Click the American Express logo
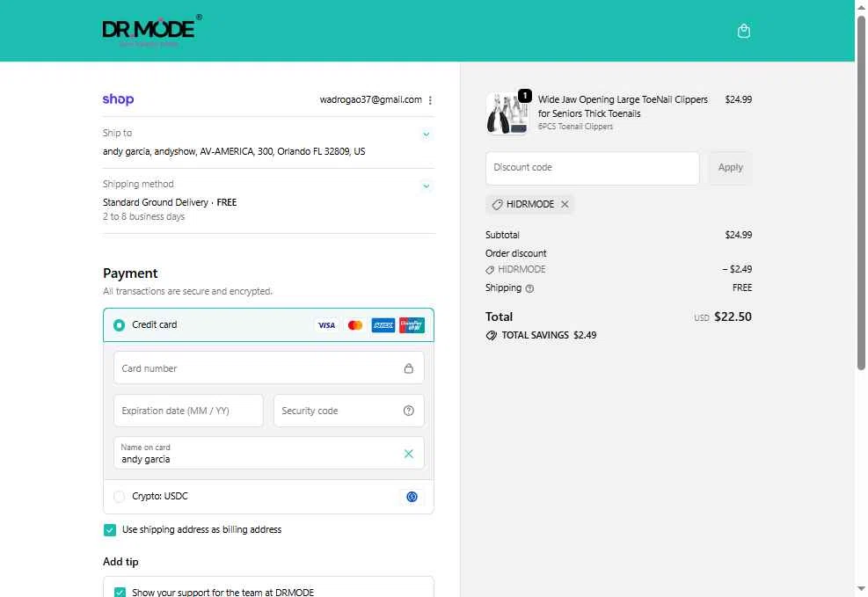 383,325
